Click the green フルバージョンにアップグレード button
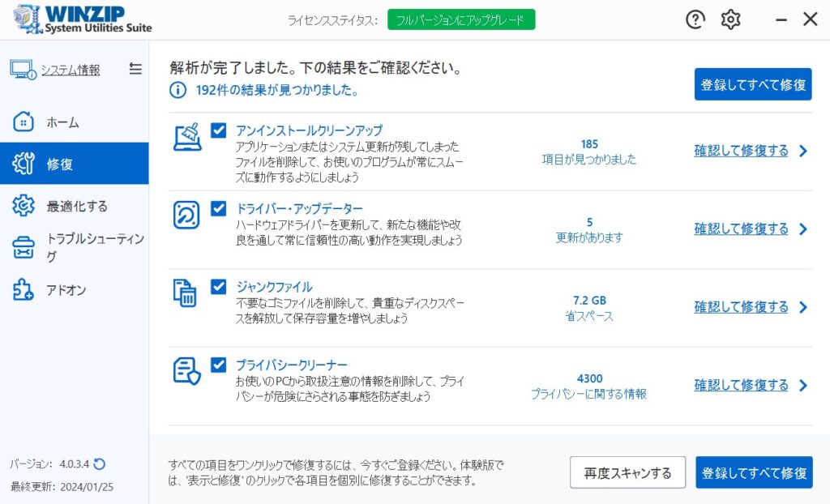Viewport: 830px width, 504px height. [461, 19]
